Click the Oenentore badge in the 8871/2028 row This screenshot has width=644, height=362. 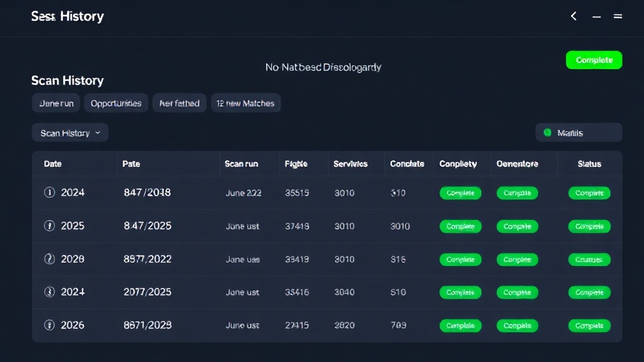[517, 326]
